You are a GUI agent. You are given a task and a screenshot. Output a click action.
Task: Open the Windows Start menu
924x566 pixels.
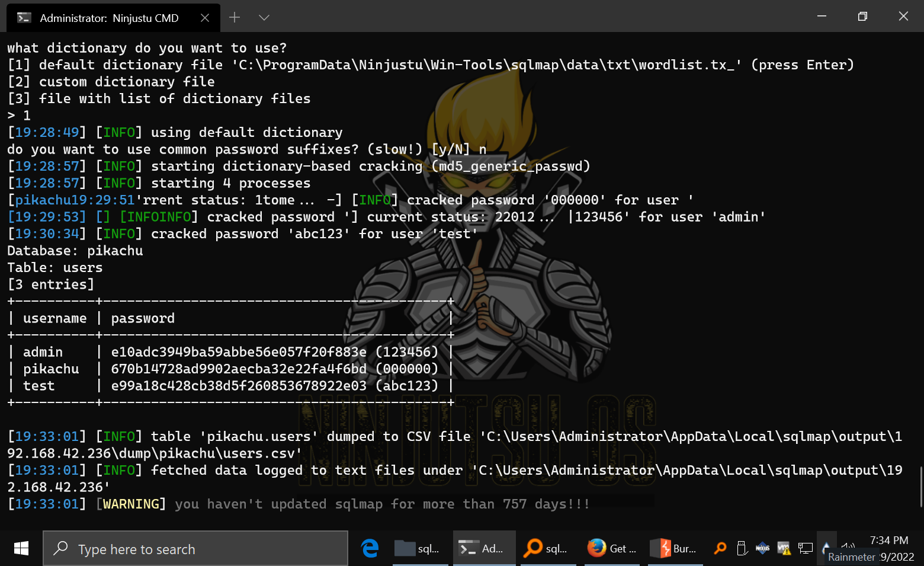pyautogui.click(x=21, y=549)
